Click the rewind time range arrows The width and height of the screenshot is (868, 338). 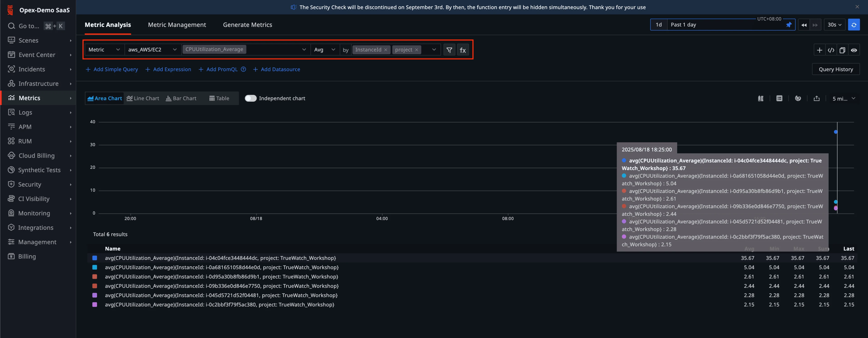(804, 25)
